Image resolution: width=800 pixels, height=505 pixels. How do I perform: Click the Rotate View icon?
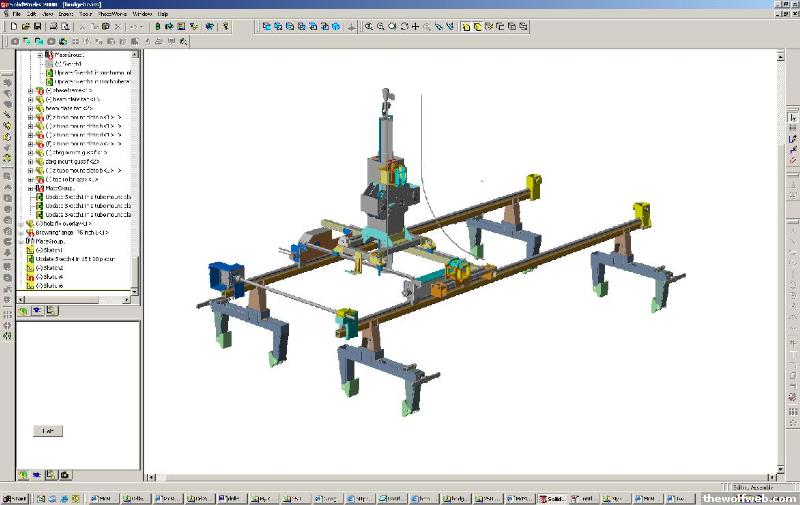[x=403, y=27]
